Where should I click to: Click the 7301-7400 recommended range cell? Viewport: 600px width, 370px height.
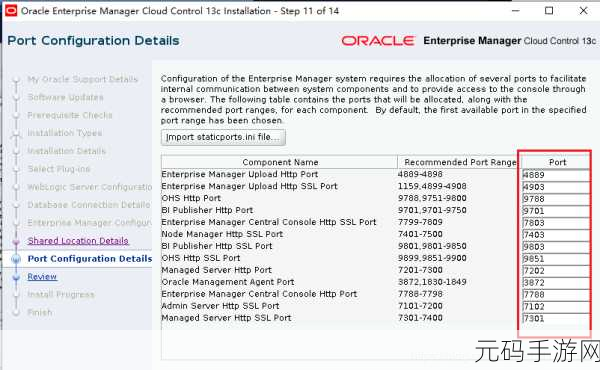pos(420,318)
